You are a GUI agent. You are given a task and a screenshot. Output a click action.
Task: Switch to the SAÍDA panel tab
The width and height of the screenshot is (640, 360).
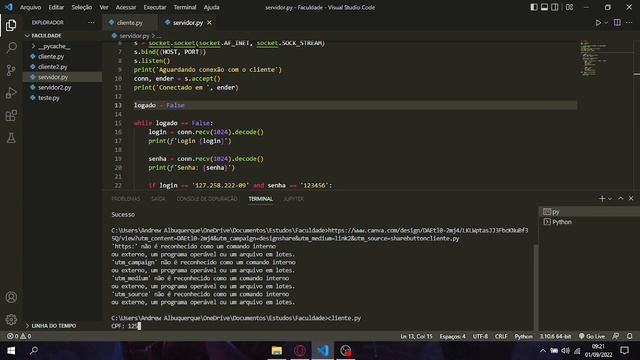coord(158,199)
